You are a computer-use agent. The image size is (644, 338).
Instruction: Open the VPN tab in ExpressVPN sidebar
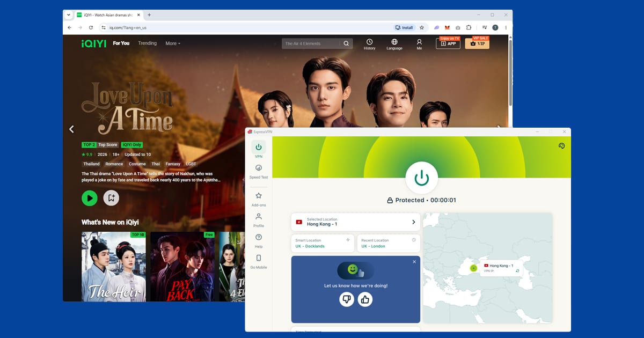point(259,150)
